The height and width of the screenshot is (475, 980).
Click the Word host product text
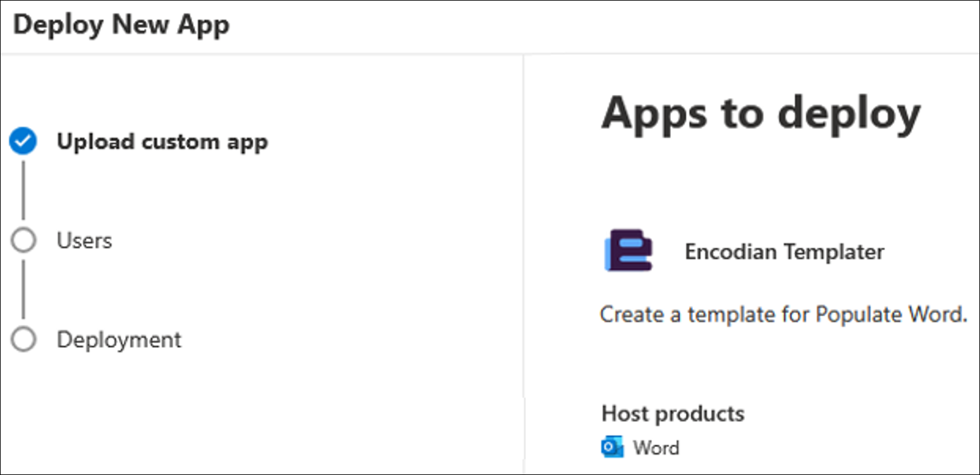[656, 448]
